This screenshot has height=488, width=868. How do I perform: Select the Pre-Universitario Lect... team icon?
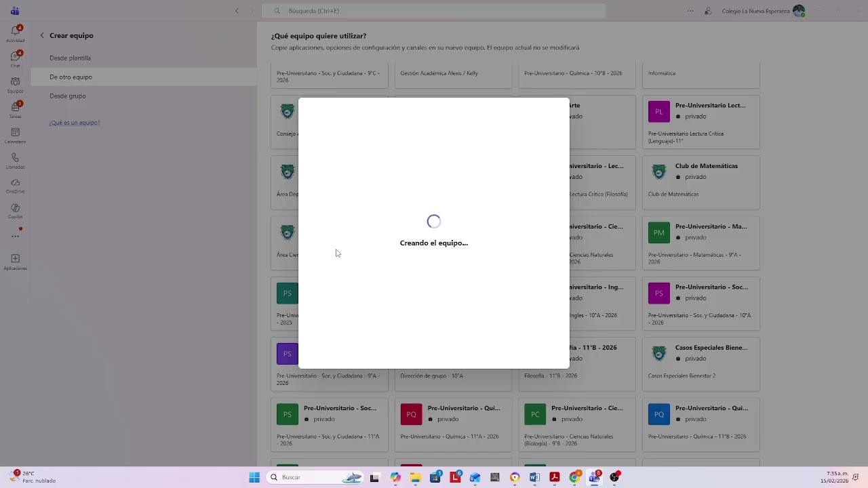[659, 111]
